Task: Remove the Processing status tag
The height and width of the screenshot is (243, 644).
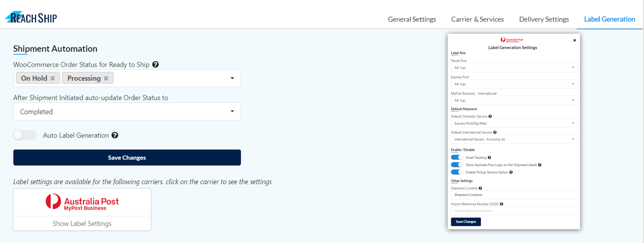Action: (106, 78)
